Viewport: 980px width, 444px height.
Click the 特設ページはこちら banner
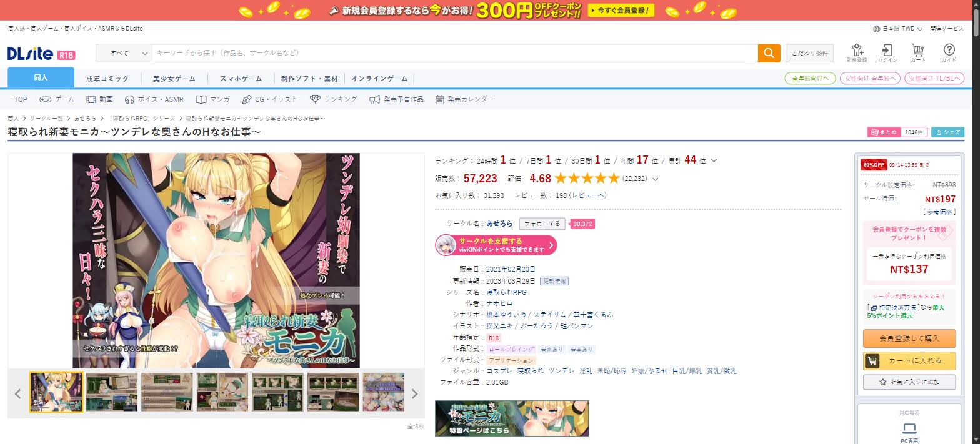[x=512, y=418]
